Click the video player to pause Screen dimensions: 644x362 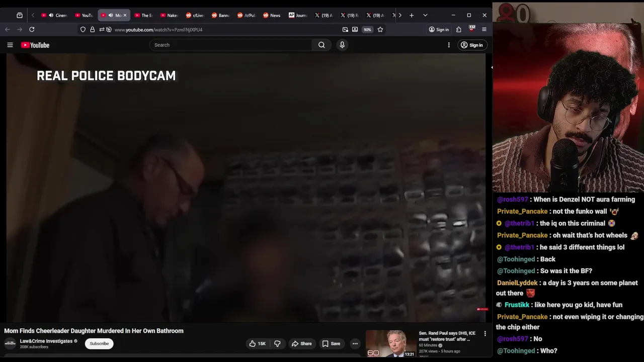click(246, 188)
